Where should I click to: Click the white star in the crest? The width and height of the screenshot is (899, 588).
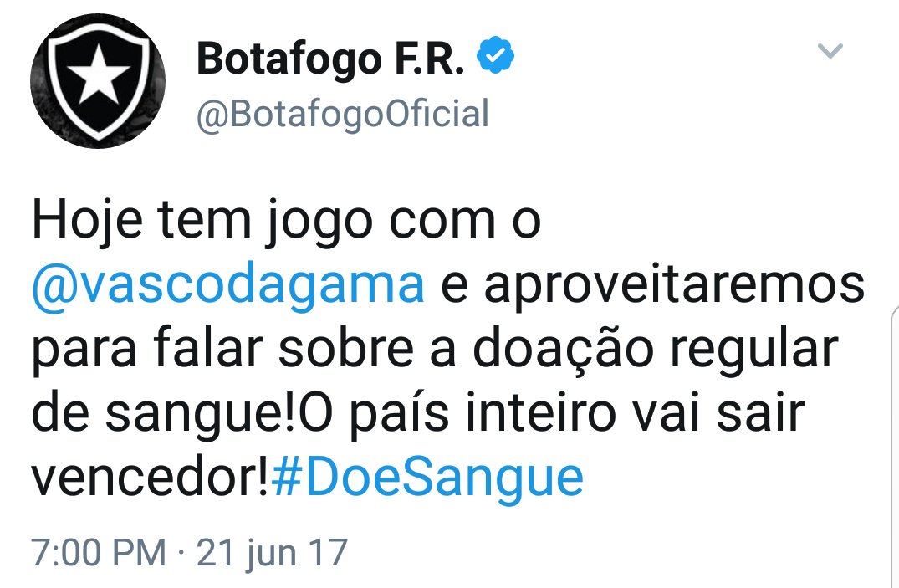point(99,75)
